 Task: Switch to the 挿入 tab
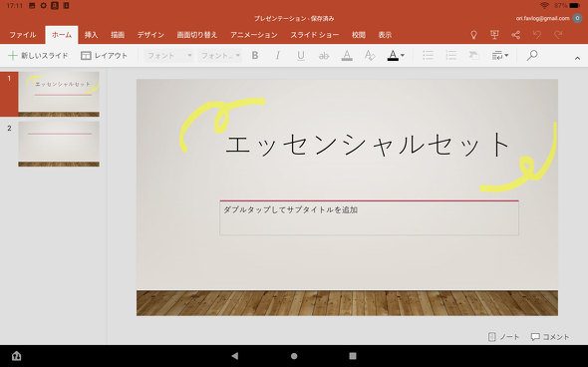(x=91, y=35)
